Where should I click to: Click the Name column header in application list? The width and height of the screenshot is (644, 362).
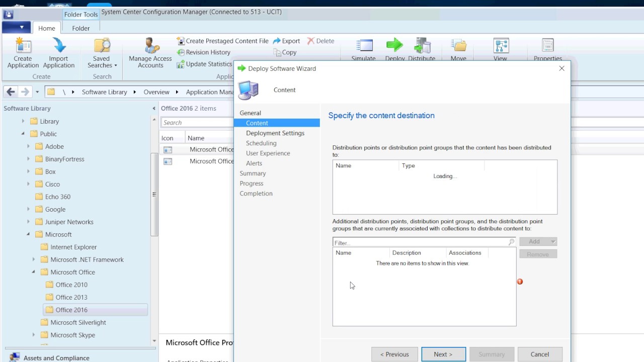(x=196, y=138)
